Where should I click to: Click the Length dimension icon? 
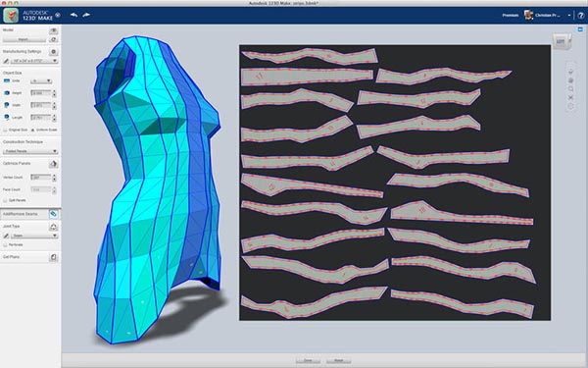tap(7, 117)
